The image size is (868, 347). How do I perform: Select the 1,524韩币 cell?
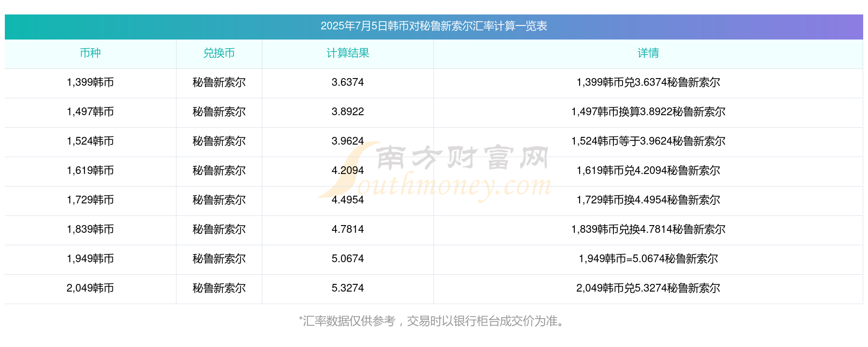[x=90, y=141]
